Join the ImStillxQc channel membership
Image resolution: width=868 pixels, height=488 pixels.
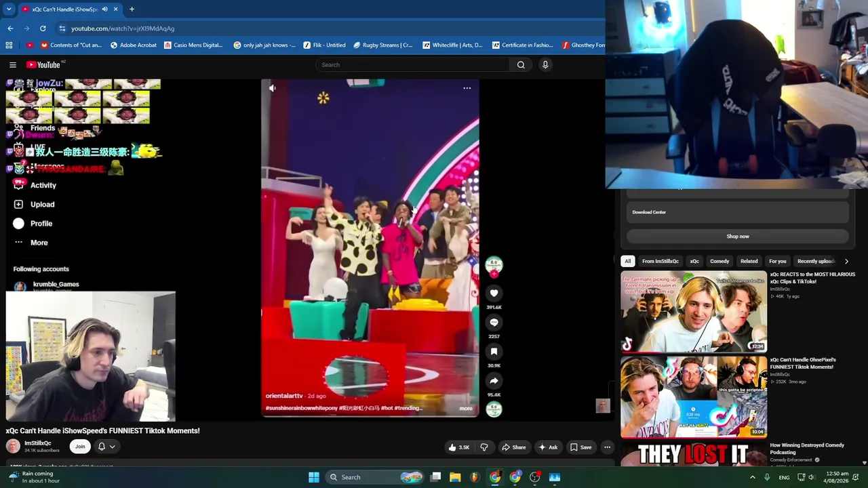click(x=80, y=446)
